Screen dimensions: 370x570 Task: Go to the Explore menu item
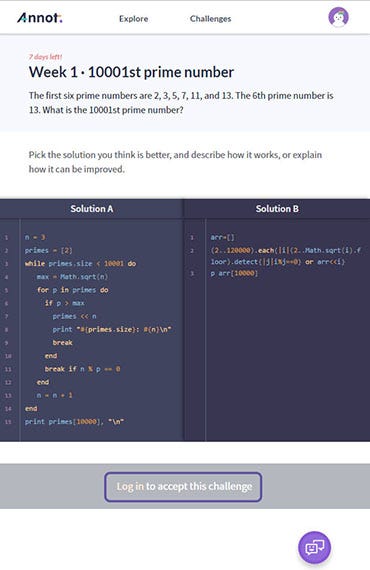[133, 19]
